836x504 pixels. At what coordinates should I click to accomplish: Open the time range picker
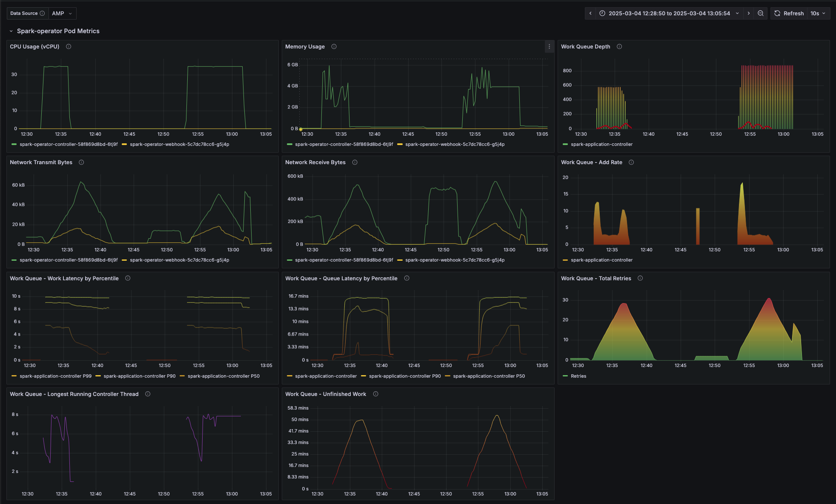[669, 14]
